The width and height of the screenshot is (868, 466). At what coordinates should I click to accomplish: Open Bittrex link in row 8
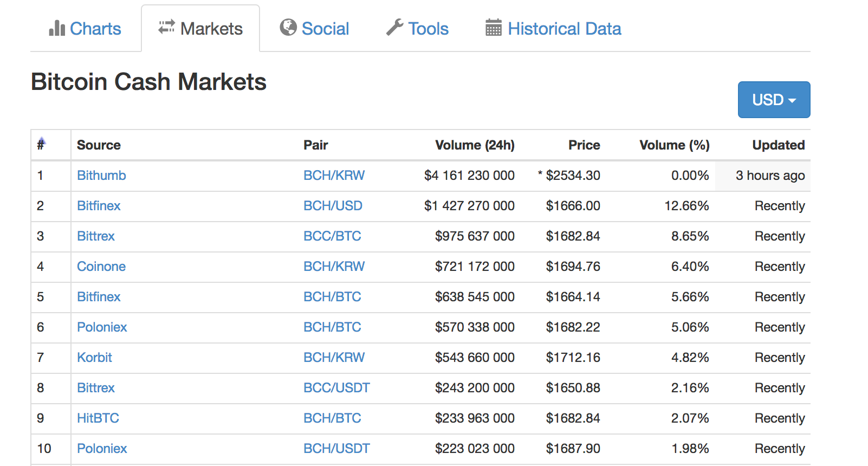[96, 388]
